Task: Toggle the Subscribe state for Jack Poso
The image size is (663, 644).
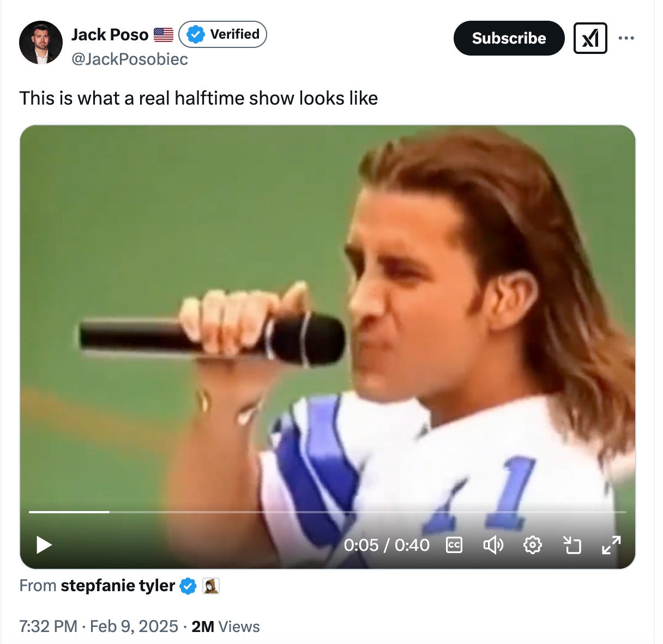Action: click(x=509, y=38)
